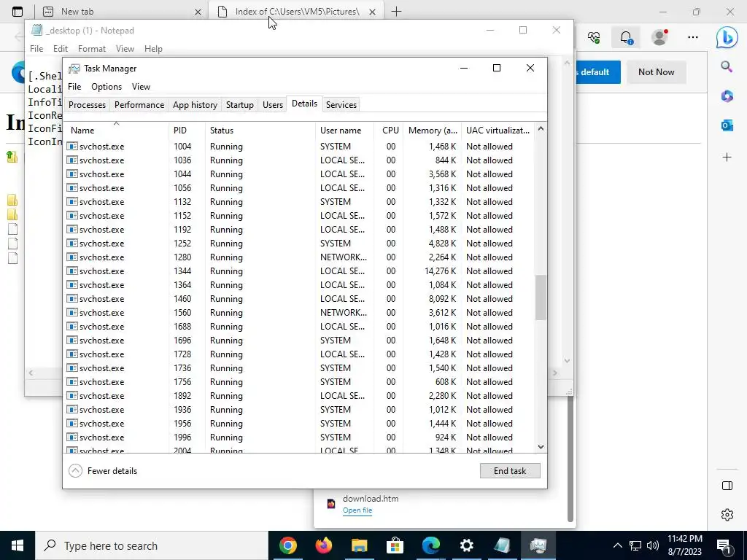Sort by the Status column header
Viewport: 747px width, 560px height.
tap(260, 130)
